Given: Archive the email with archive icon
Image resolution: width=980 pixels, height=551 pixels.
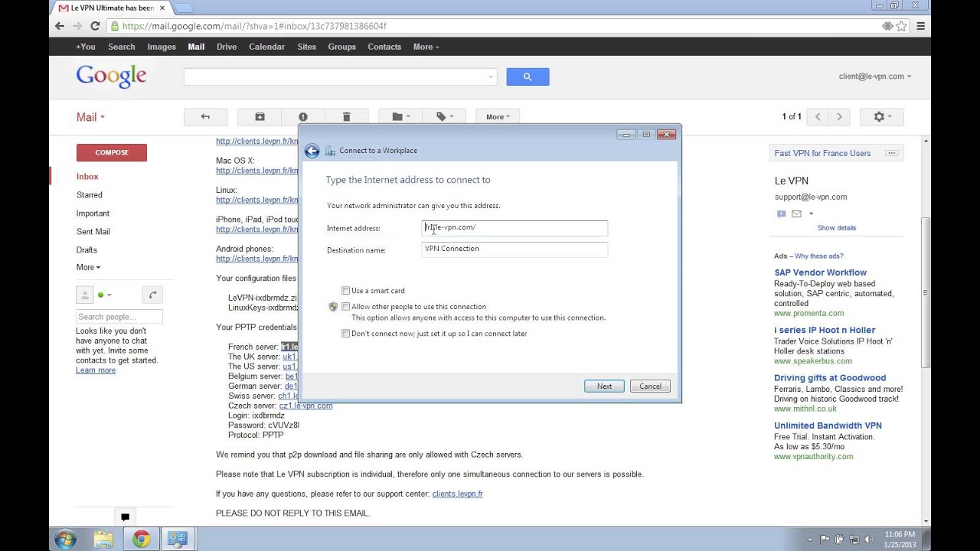Looking at the screenshot, I should (260, 117).
